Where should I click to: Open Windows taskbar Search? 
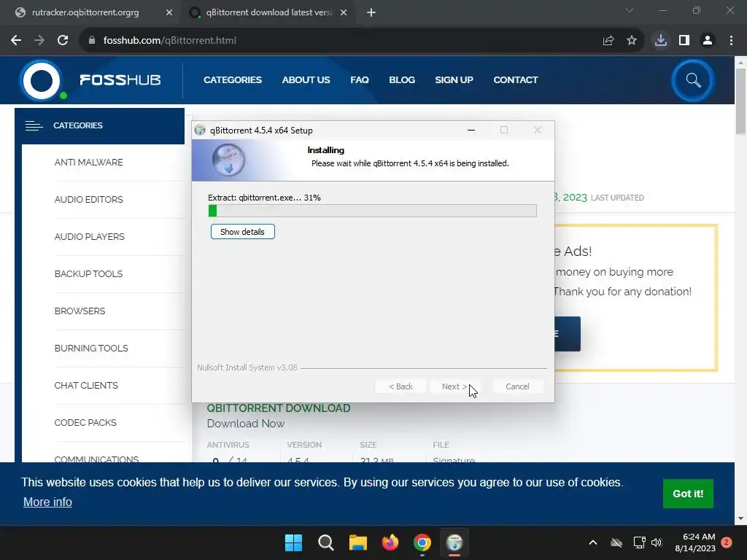click(326, 542)
